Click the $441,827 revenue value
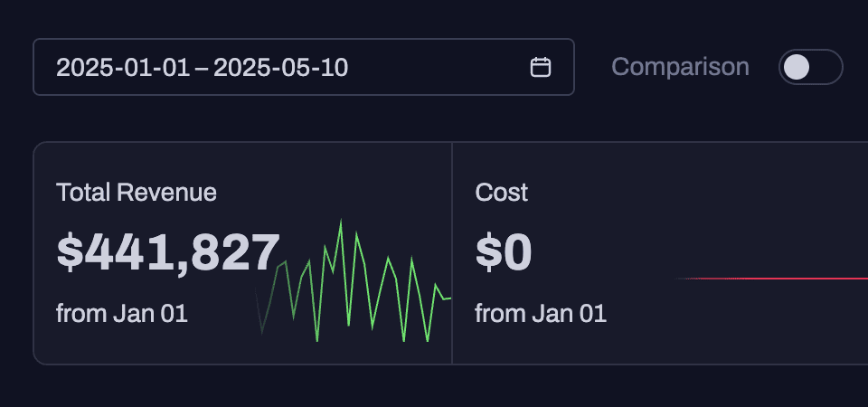Image resolution: width=868 pixels, height=407 pixels. tap(168, 252)
